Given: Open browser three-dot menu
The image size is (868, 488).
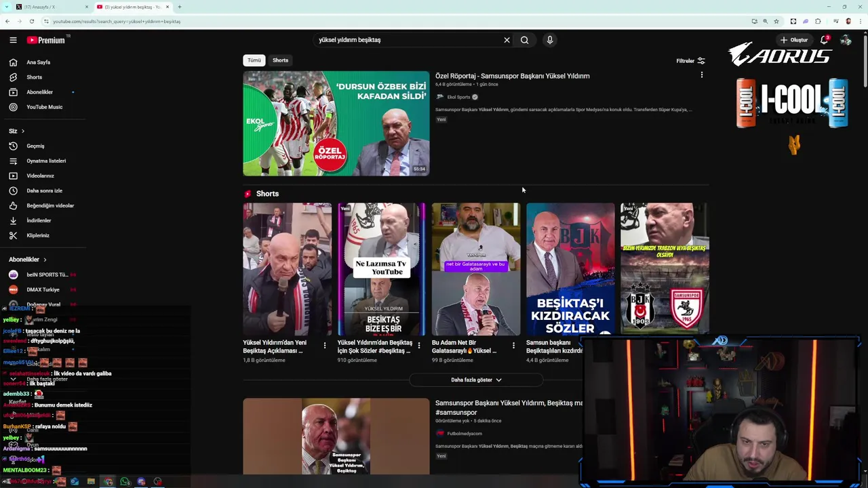Looking at the screenshot, I should click(x=861, y=21).
